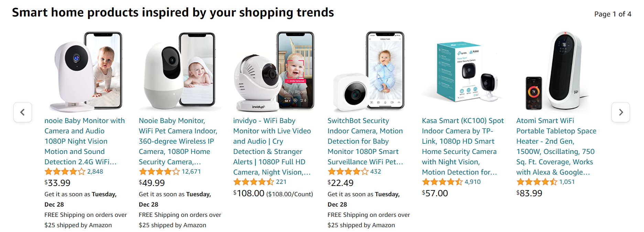Image resolution: width=644 pixels, height=232 pixels.
Task: Click the next page carousel arrow
Action: (620, 112)
